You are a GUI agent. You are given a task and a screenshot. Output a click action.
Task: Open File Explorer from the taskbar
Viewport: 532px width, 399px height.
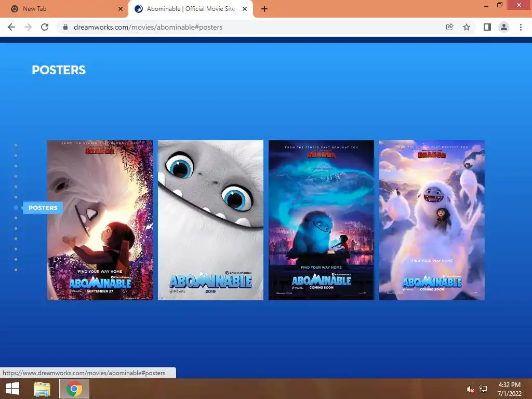pos(42,389)
